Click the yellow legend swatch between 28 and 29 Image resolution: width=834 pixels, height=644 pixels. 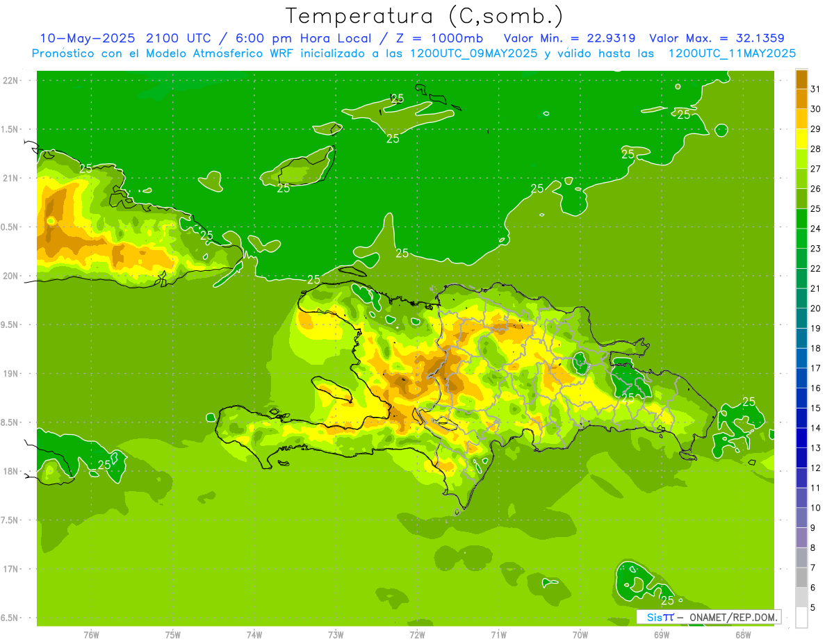[801, 139]
